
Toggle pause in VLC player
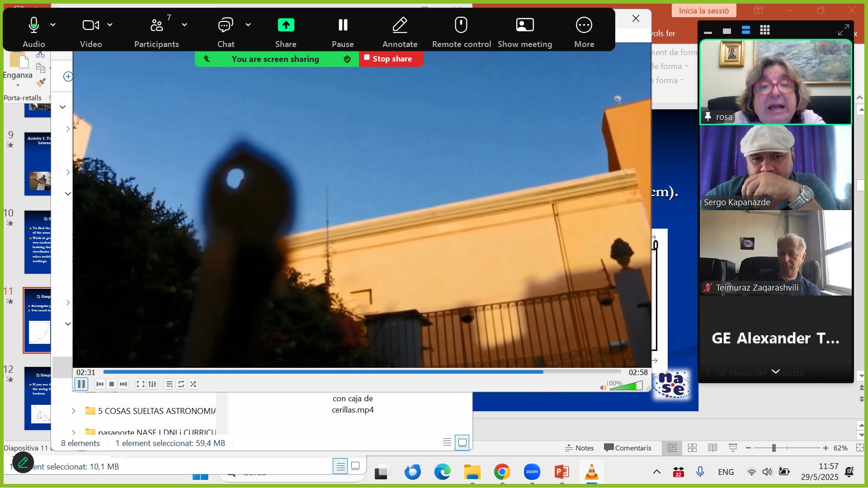pos(81,384)
